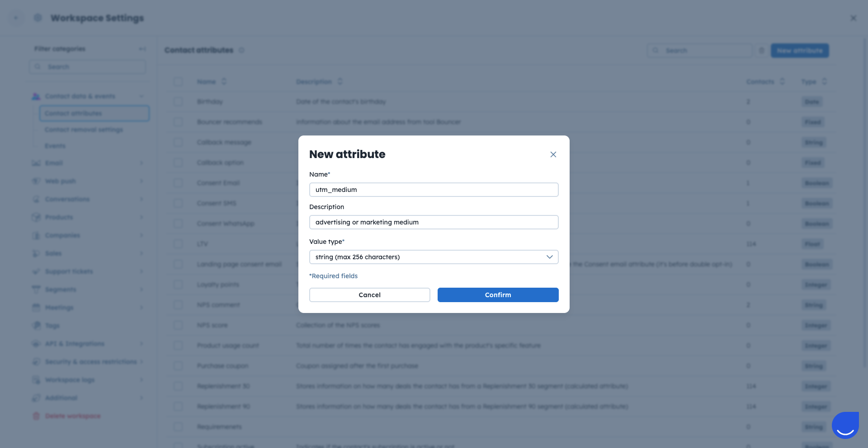The height and width of the screenshot is (448, 868).
Task: Click the Tags icon in sidebar
Action: pos(36,326)
